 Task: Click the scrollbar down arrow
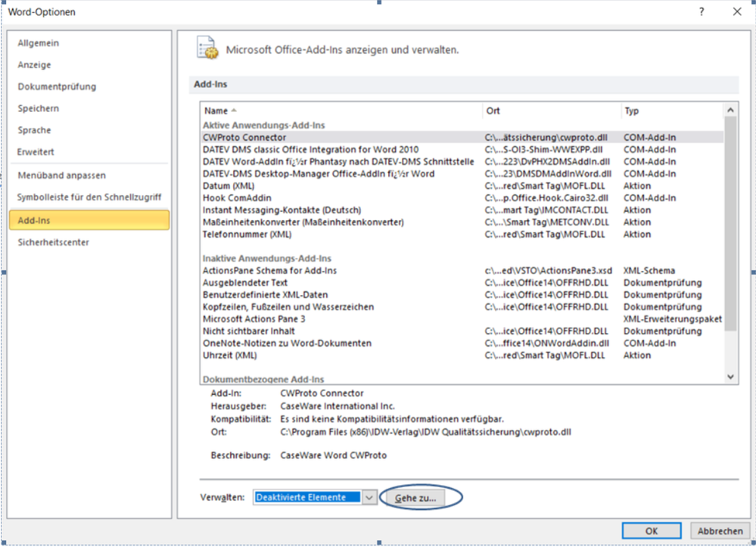(x=730, y=377)
